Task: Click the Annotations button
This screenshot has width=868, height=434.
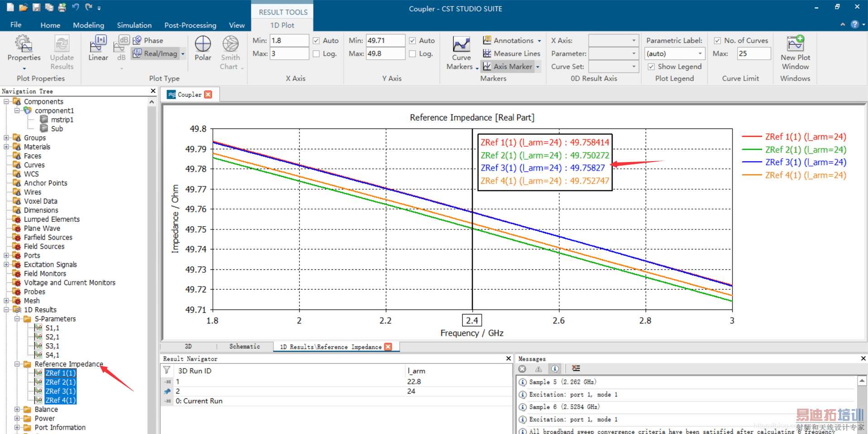Action: click(513, 40)
